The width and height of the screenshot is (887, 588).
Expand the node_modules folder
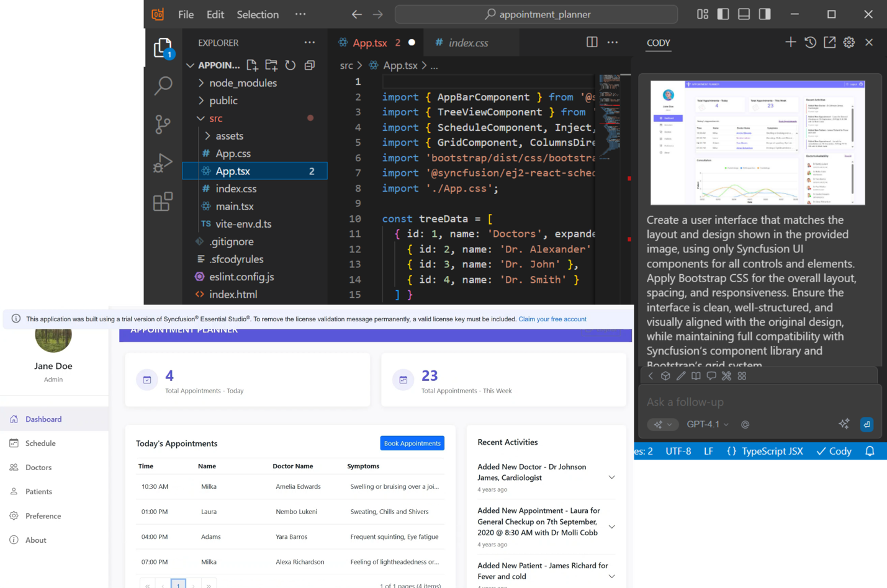pos(243,83)
